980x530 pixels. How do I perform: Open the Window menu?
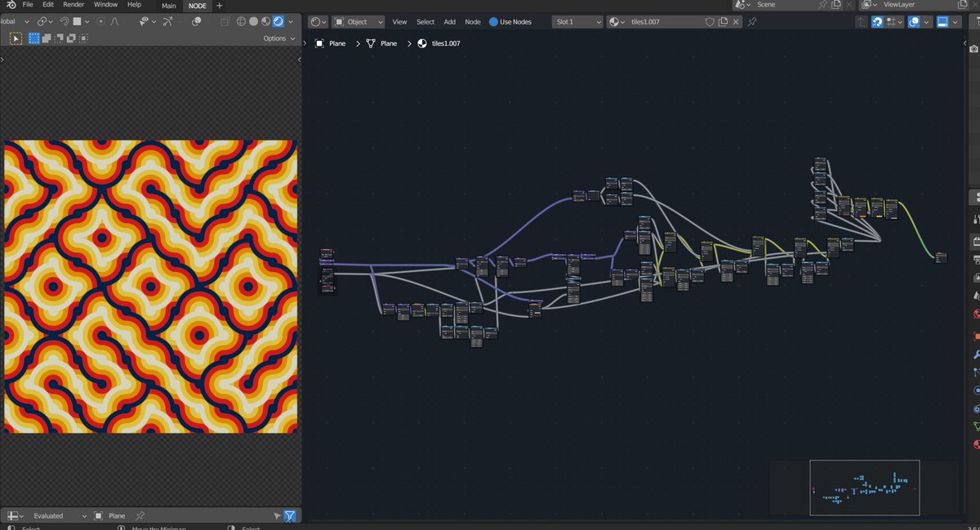coord(105,5)
